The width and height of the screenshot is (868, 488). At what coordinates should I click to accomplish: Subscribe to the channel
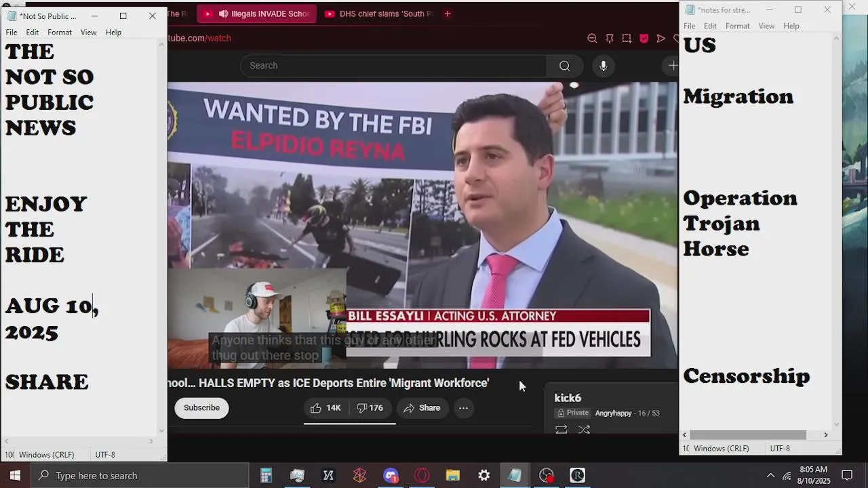click(x=201, y=408)
